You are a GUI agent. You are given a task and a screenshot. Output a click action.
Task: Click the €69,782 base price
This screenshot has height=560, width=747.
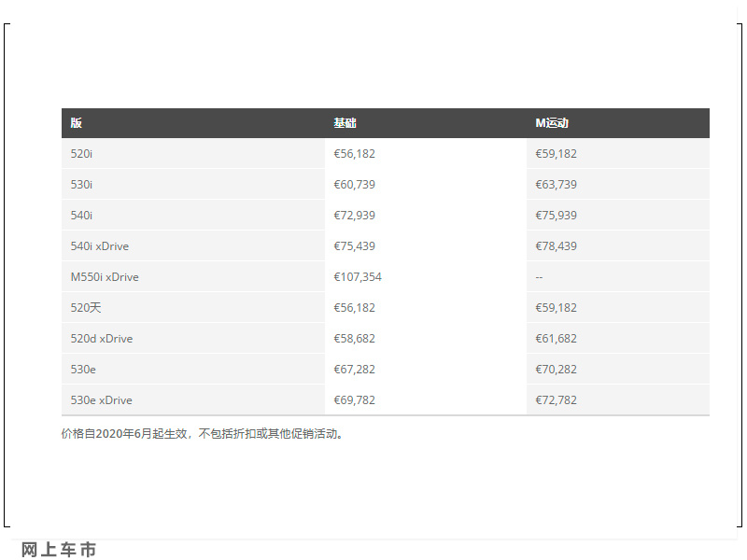(355, 400)
